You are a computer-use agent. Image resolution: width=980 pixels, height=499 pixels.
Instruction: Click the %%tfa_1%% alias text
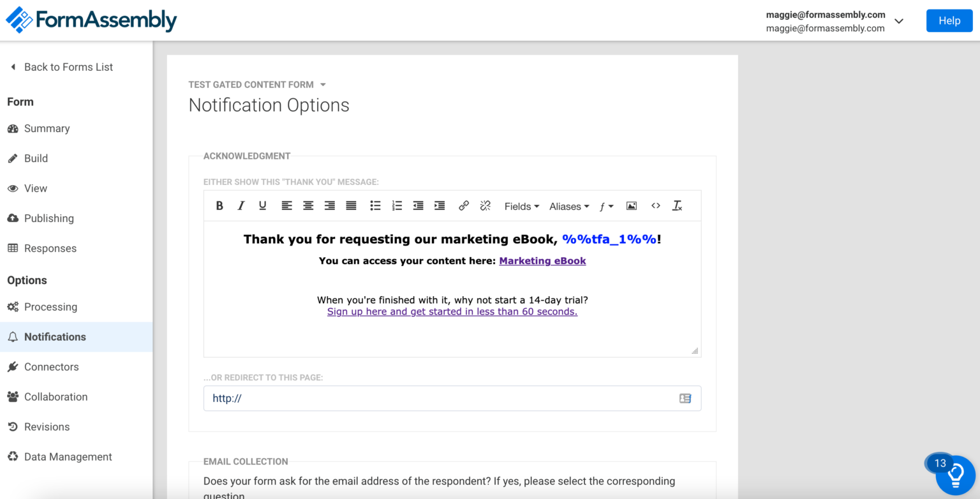point(609,239)
